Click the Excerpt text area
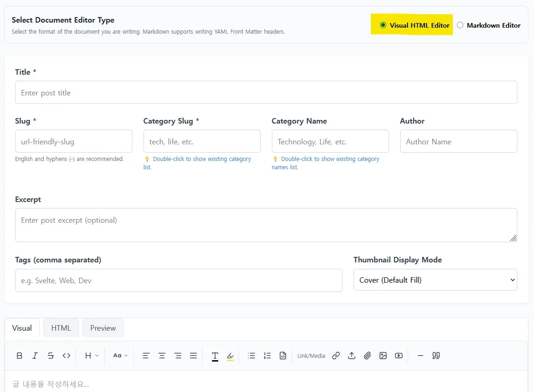Viewport: 534px width, 392px height. pyautogui.click(x=266, y=225)
